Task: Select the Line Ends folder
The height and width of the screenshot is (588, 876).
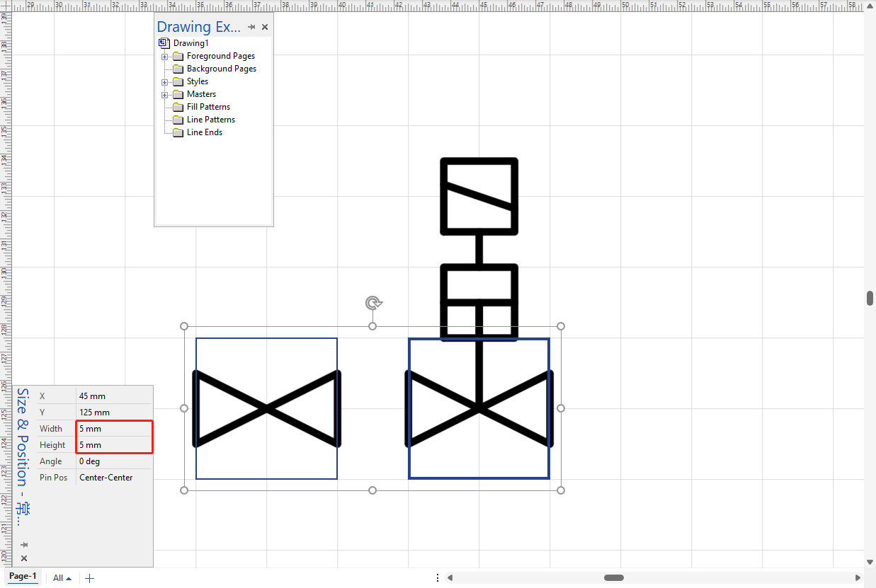Action: coord(205,132)
